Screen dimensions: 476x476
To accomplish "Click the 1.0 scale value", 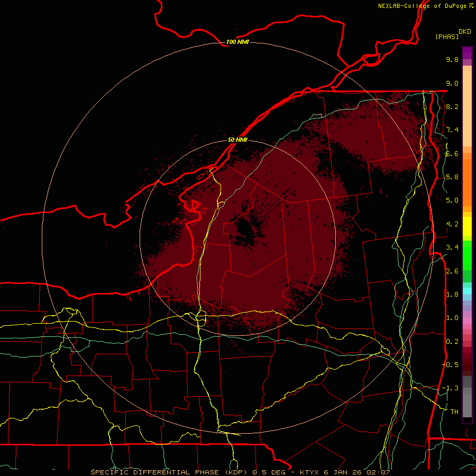I will tap(452, 318).
